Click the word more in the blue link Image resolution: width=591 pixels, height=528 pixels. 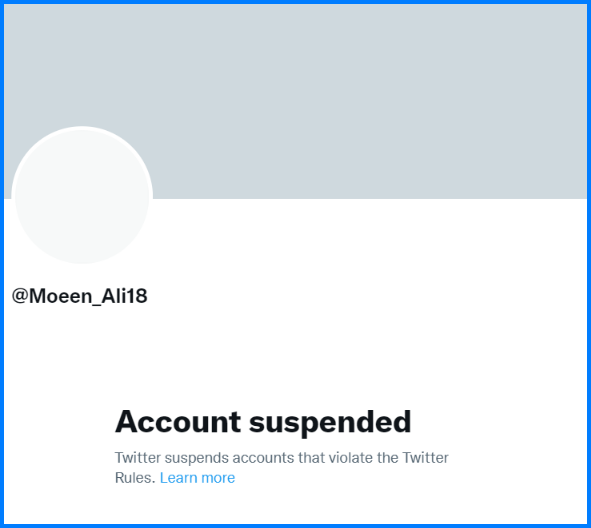218,478
